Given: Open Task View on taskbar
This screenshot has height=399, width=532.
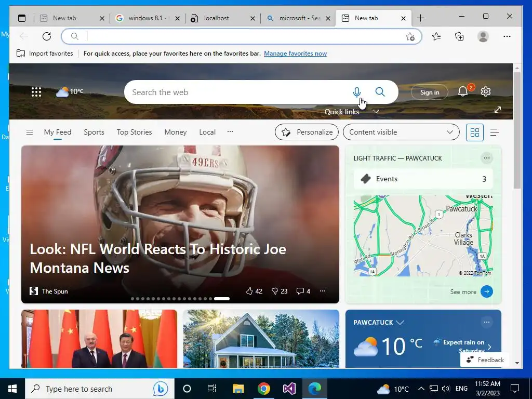Looking at the screenshot, I should pos(212,389).
